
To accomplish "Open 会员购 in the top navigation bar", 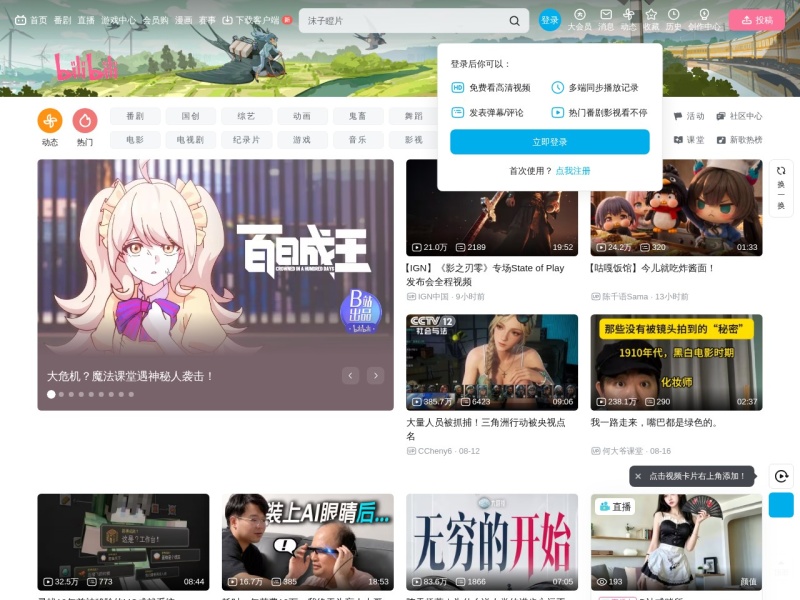I will (155, 20).
